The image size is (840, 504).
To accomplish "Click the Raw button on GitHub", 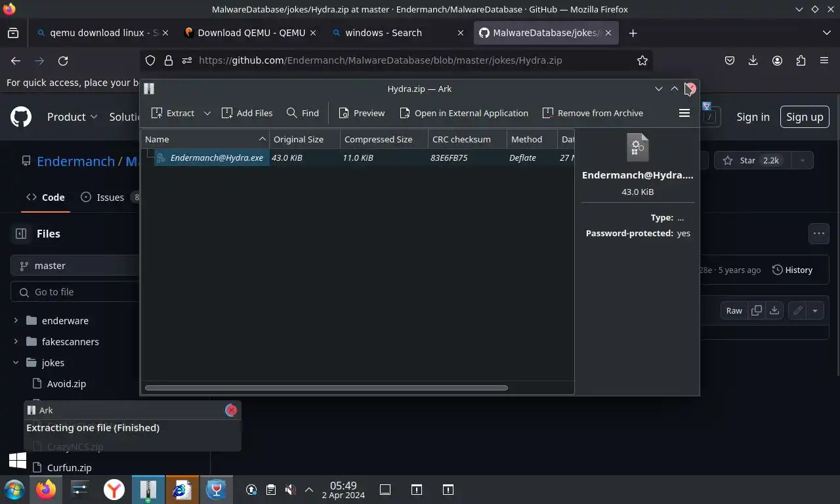I will pos(734,310).
